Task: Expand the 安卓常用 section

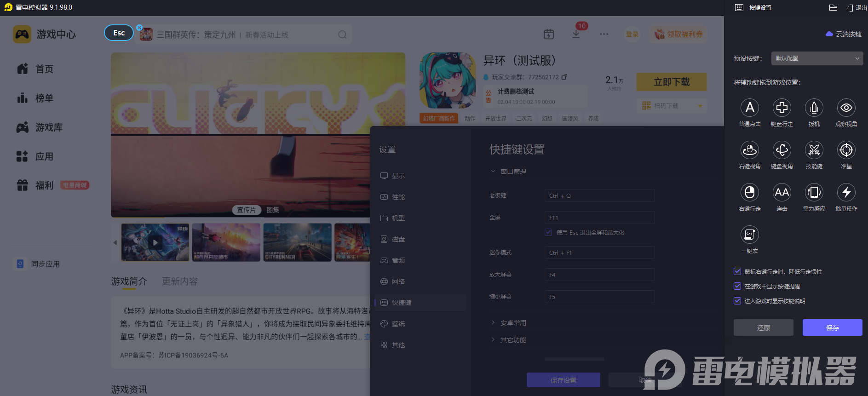Action: tap(513, 323)
